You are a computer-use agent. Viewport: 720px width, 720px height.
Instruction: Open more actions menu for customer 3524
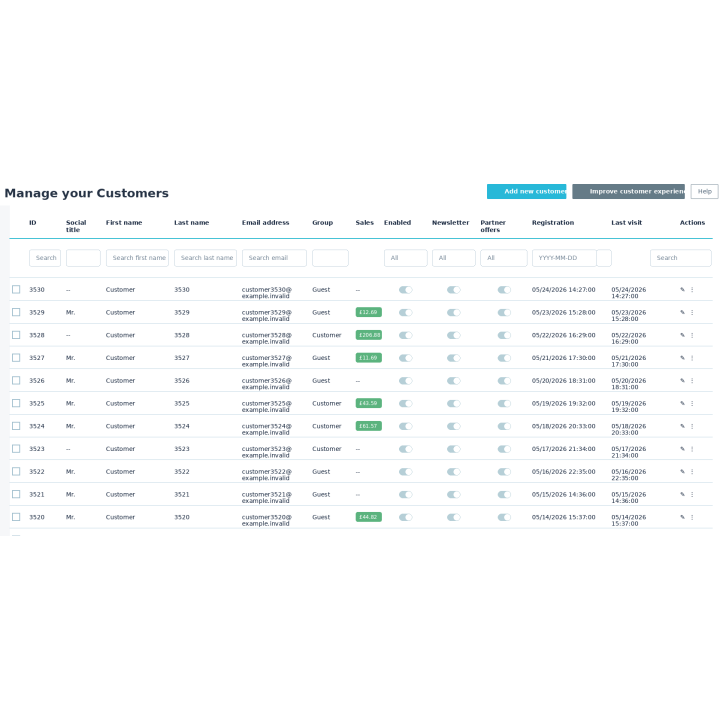[692, 426]
